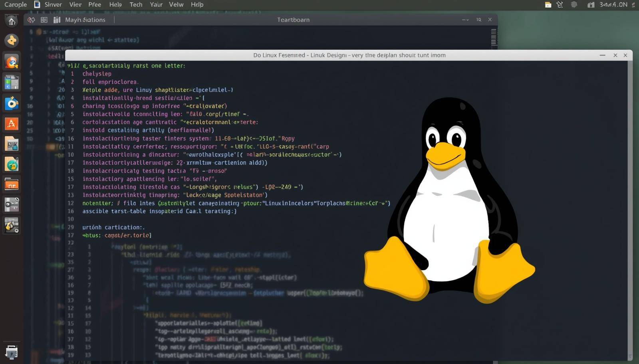Open the image viewer dock icon

12,144
